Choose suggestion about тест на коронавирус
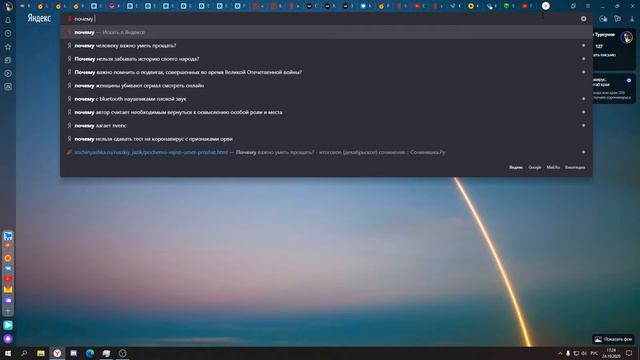640x360 pixels. 326,139
